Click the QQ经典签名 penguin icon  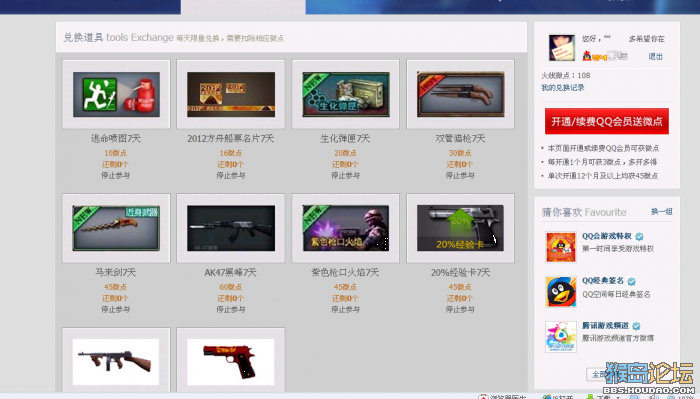(x=561, y=292)
